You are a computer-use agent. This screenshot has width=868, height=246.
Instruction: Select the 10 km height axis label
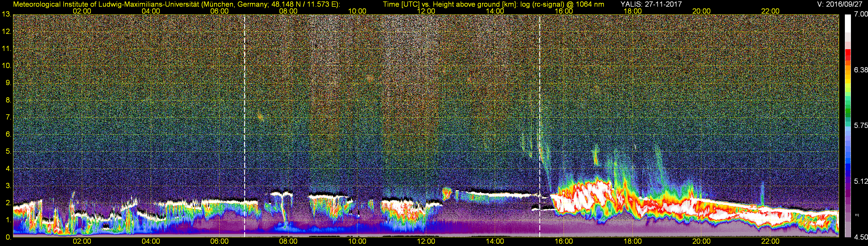(x=6, y=66)
